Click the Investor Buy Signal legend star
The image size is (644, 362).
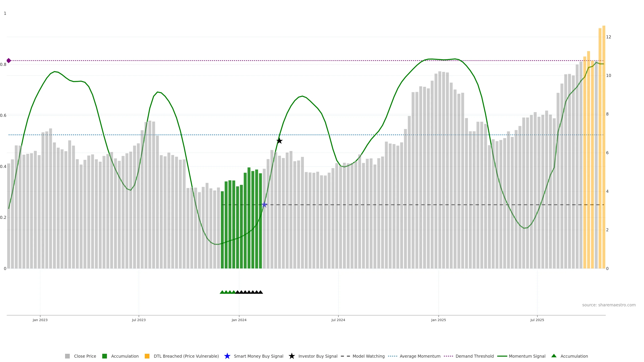pos(291,356)
